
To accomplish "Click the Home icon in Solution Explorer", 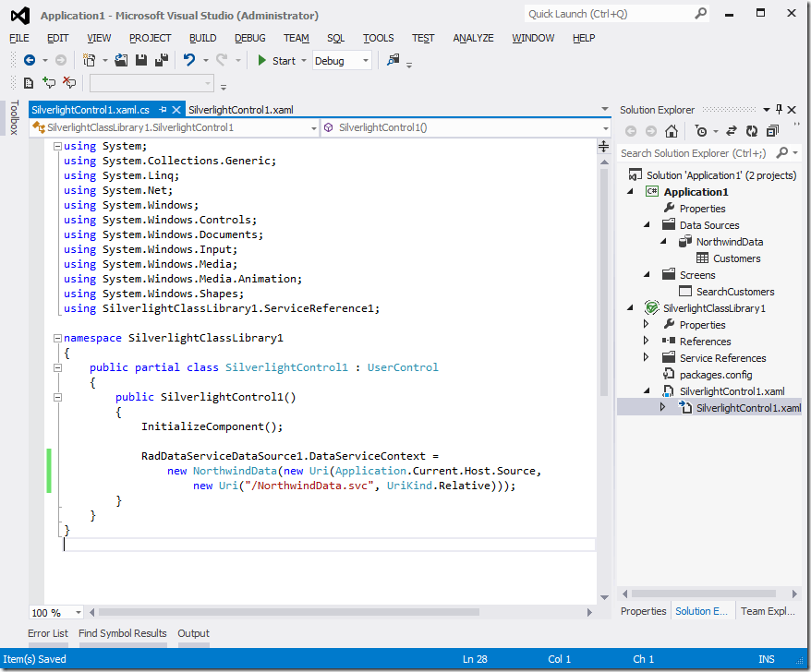I will point(672,131).
